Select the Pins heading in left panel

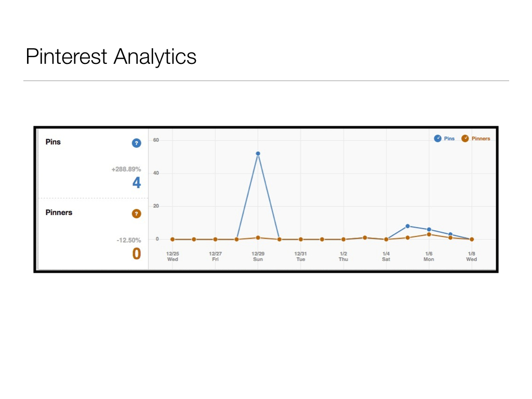coord(53,142)
